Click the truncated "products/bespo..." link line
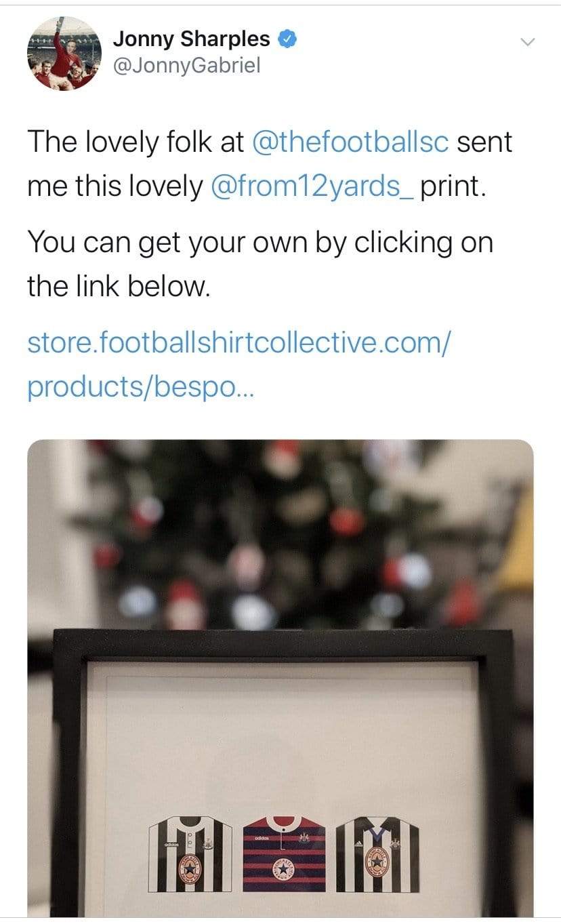The width and height of the screenshot is (561, 924). coord(129,386)
